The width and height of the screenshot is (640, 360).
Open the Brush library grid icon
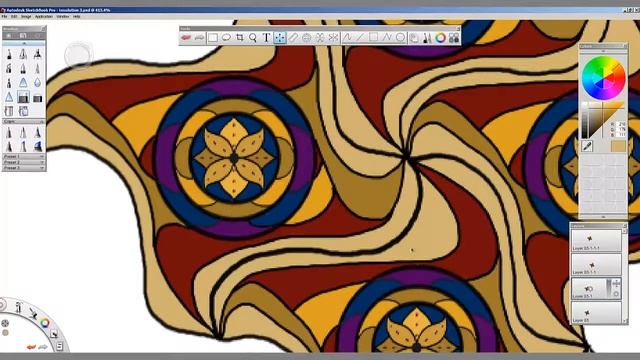454,38
